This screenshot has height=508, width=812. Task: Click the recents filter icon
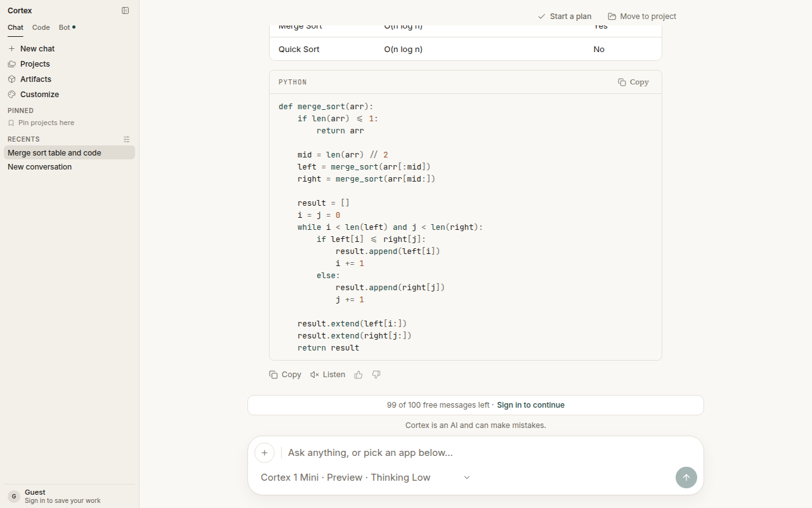[127, 139]
